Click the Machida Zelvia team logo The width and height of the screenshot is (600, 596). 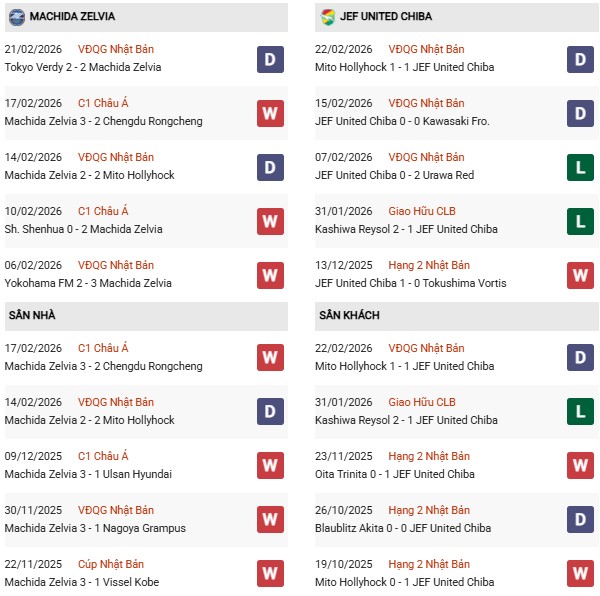pyautogui.click(x=17, y=17)
